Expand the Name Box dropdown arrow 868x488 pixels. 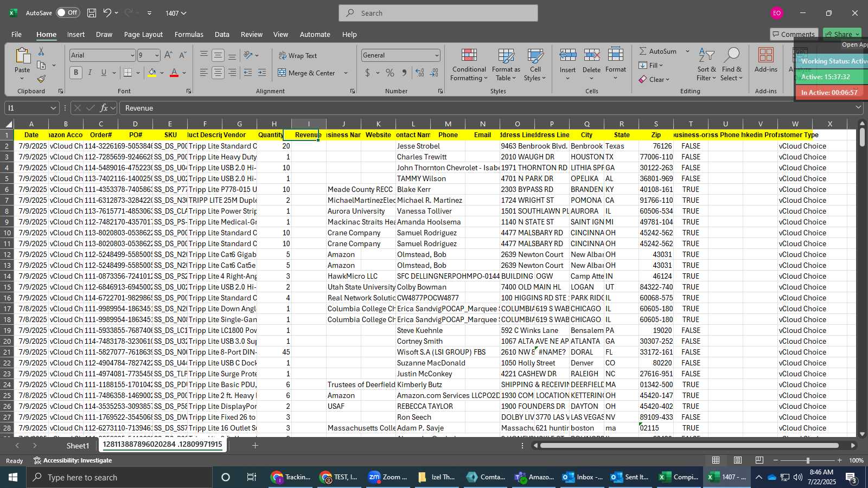click(53, 108)
